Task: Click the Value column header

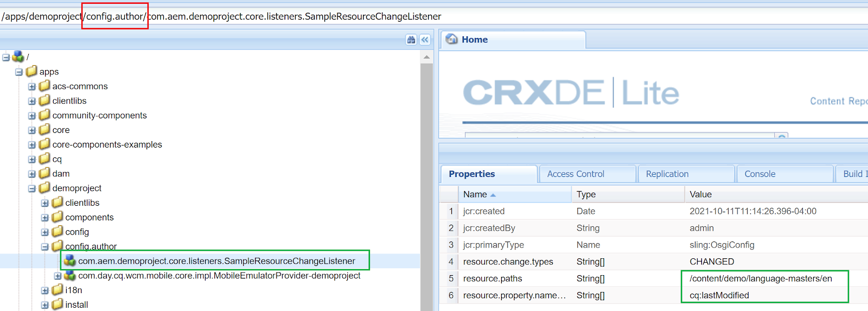Action: pos(776,194)
